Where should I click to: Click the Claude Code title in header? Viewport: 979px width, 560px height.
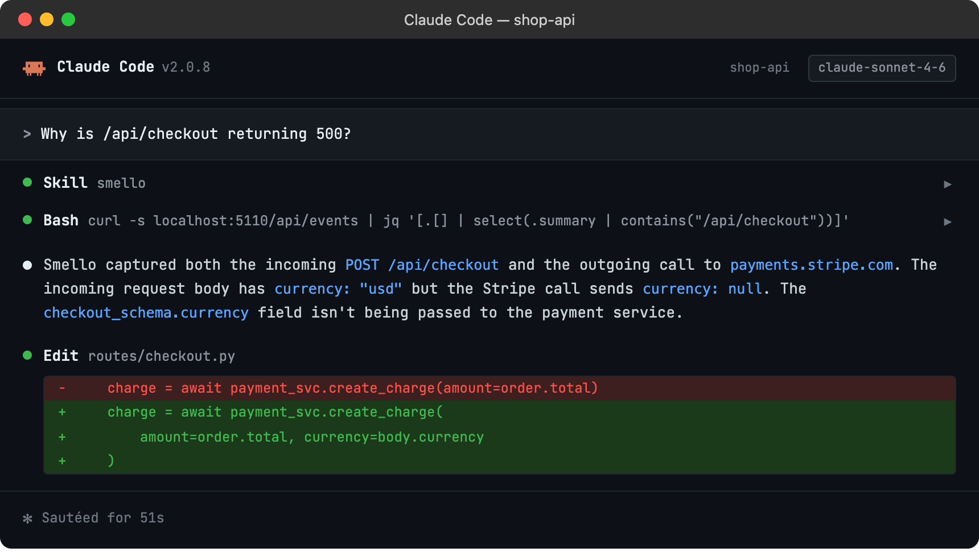(105, 67)
